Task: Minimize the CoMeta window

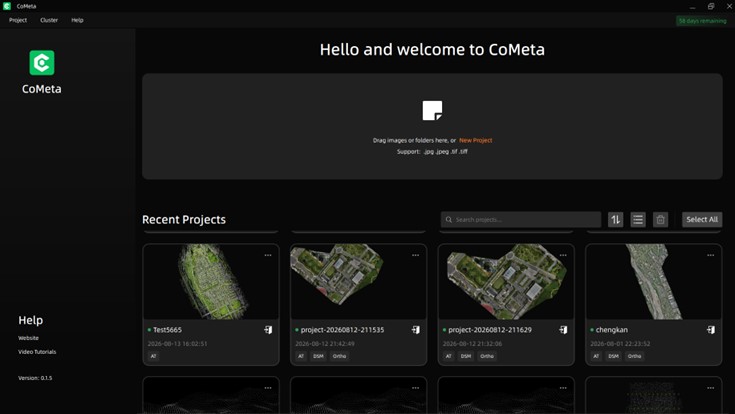Action: coord(692,6)
